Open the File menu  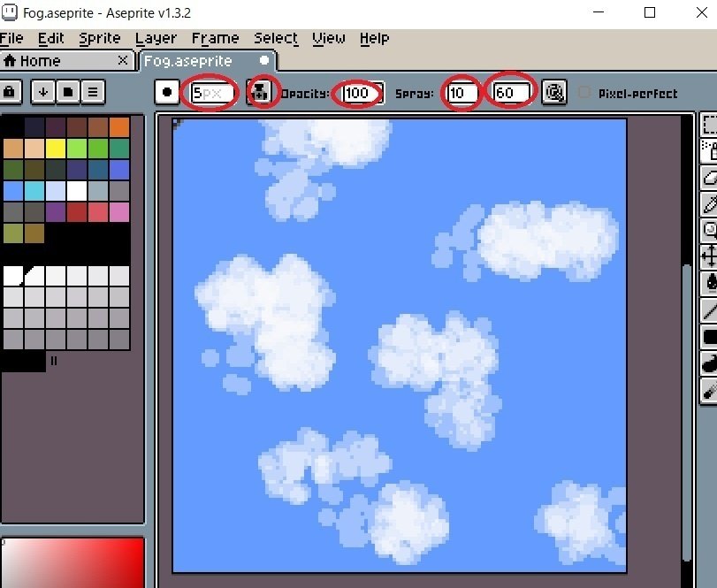click(x=11, y=38)
